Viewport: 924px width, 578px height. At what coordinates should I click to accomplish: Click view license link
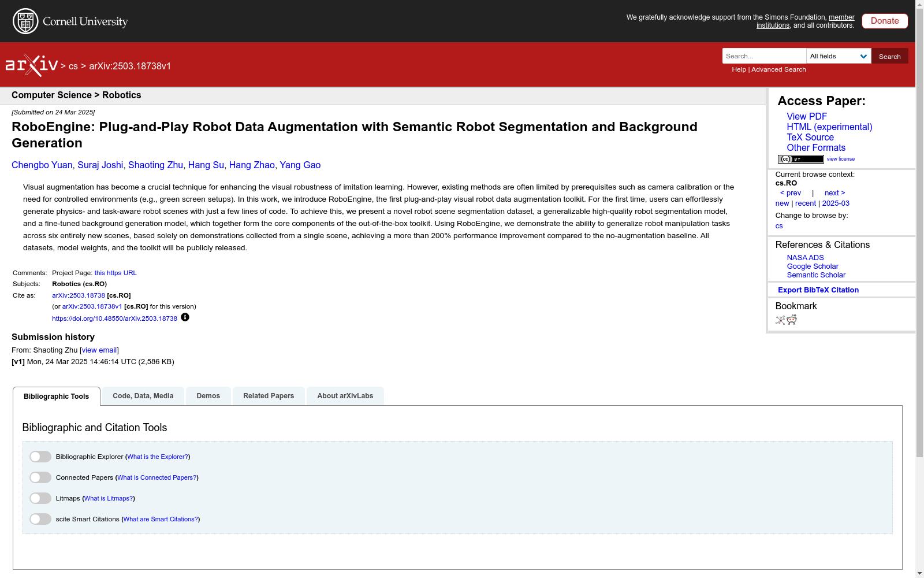pyautogui.click(x=841, y=159)
